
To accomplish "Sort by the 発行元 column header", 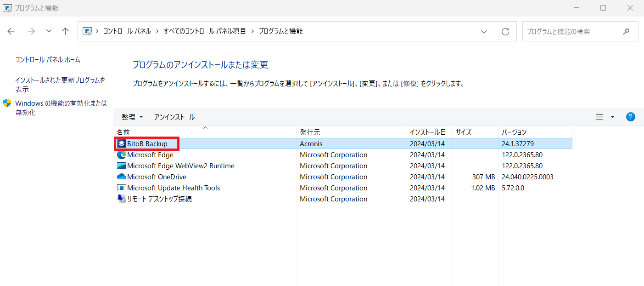I will click(352, 132).
